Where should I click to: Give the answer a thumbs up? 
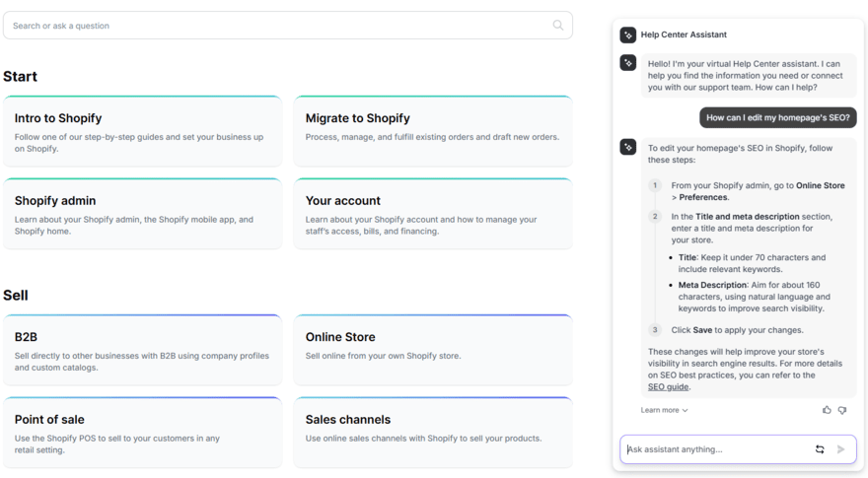click(x=827, y=410)
